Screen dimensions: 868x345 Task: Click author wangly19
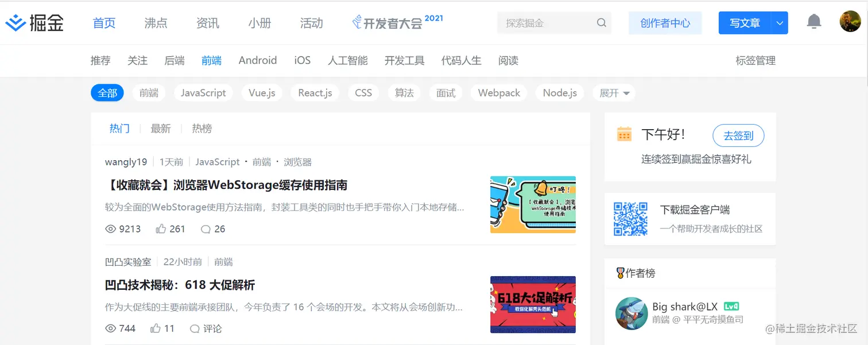[126, 162]
